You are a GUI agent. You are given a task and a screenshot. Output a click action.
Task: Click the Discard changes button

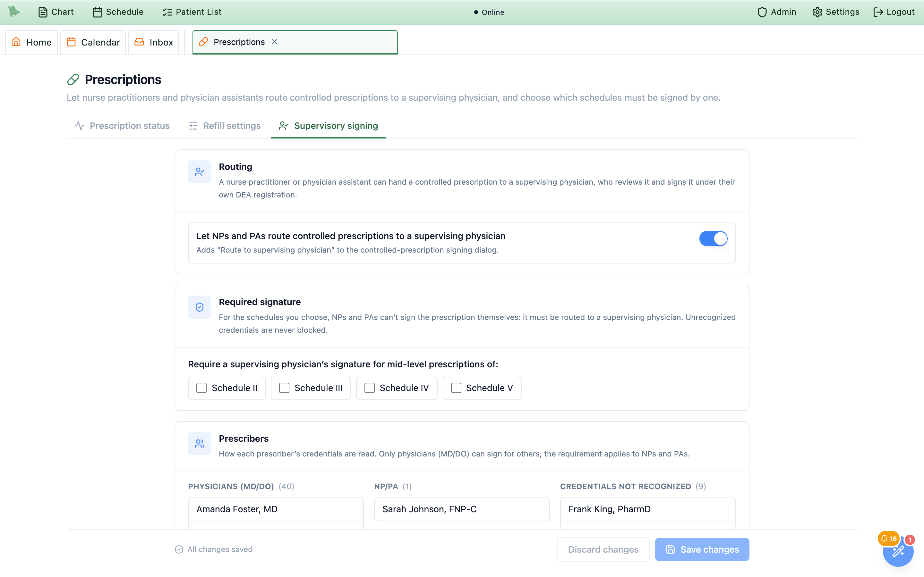[x=603, y=549]
